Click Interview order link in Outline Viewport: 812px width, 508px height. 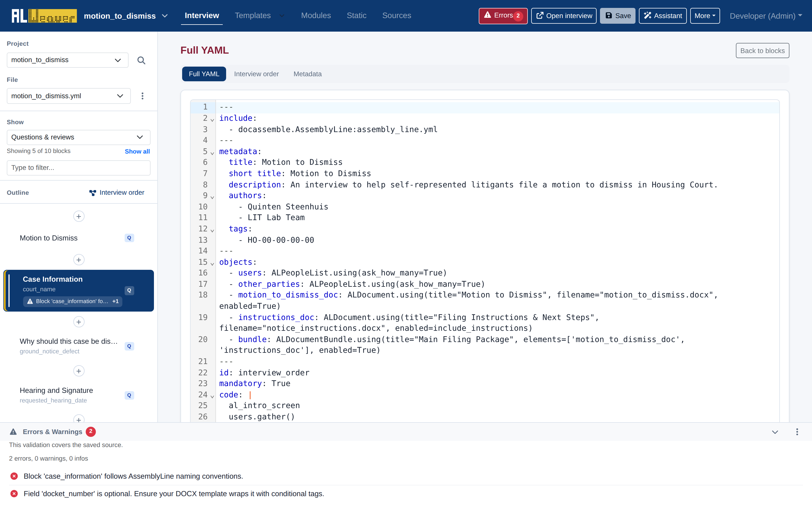tap(117, 192)
